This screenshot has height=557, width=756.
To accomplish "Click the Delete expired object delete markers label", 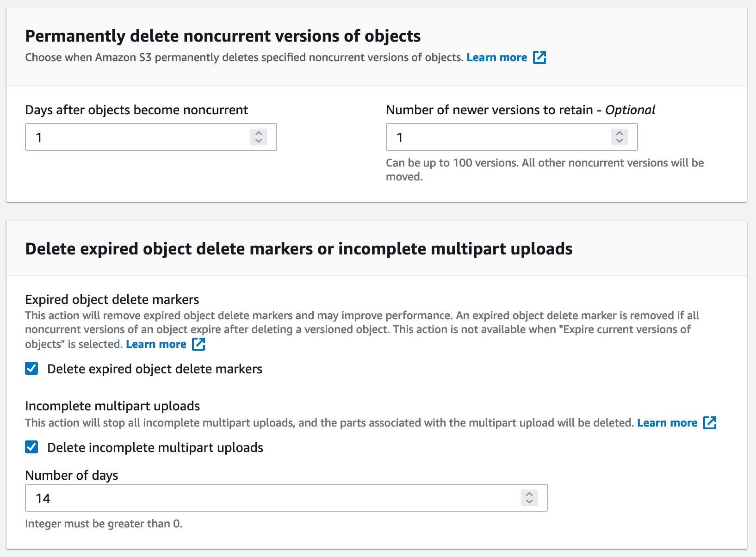I will pyautogui.click(x=155, y=369).
